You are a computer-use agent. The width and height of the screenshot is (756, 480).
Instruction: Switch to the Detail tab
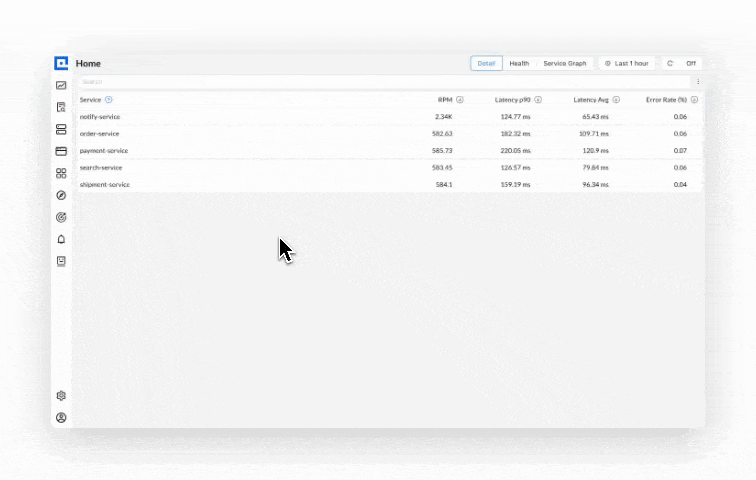point(486,63)
